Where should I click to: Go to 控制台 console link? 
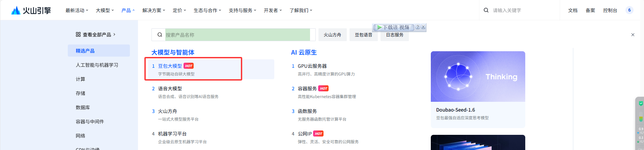610,10
